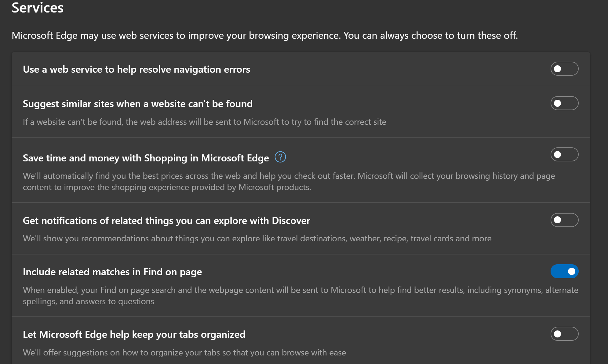Click the tab organizing suggestions description text
Image resolution: width=608 pixels, height=364 pixels.
pyautogui.click(x=184, y=353)
